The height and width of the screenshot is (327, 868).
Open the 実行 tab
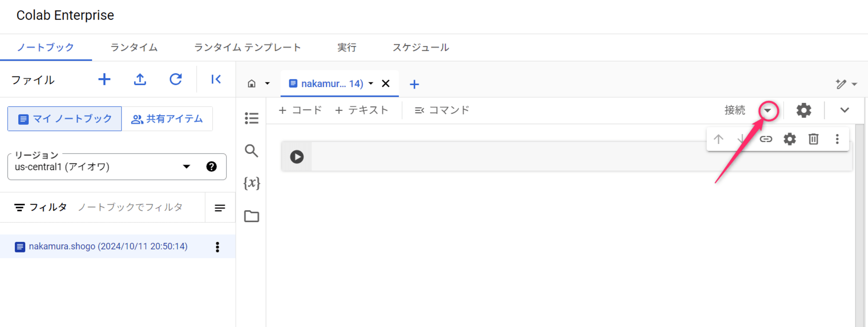tap(347, 47)
